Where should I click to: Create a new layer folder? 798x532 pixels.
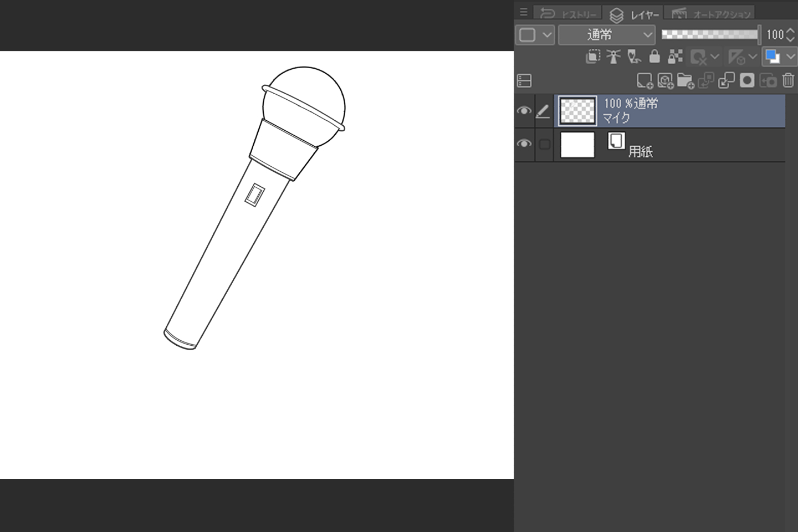click(x=686, y=81)
